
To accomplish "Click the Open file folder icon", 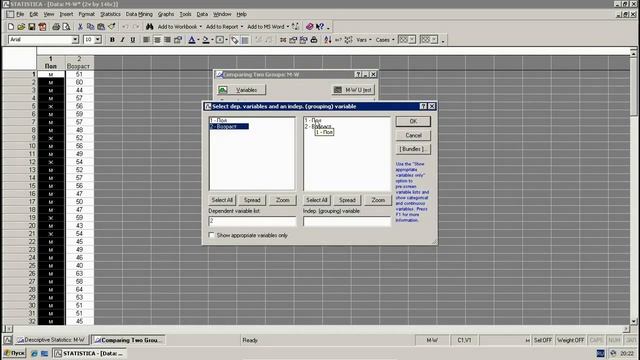I will pyautogui.click(x=21, y=27).
